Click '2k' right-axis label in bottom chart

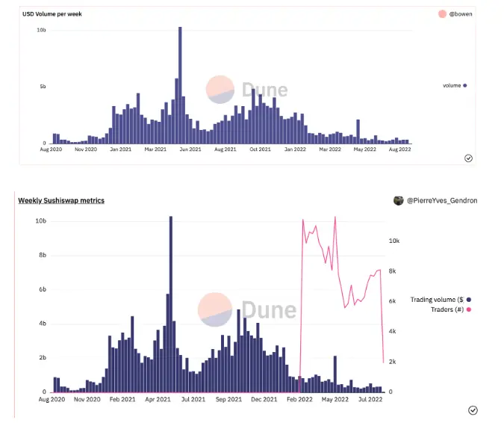393,362
